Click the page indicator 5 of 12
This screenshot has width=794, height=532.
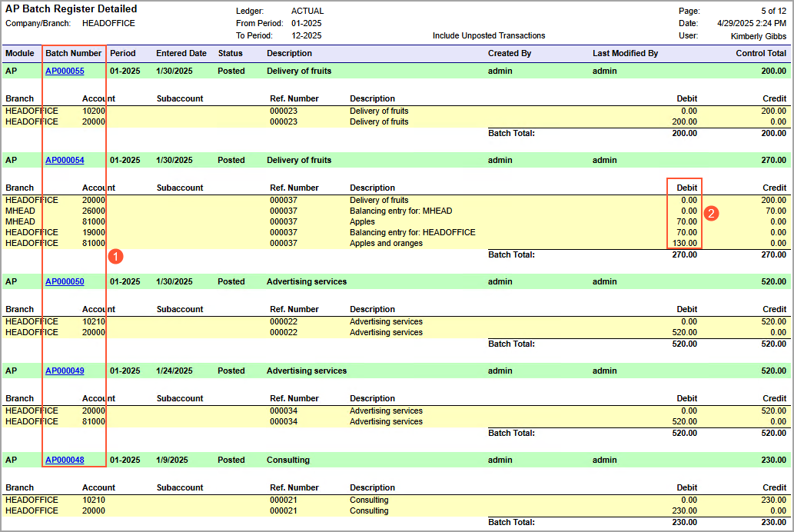774,11
